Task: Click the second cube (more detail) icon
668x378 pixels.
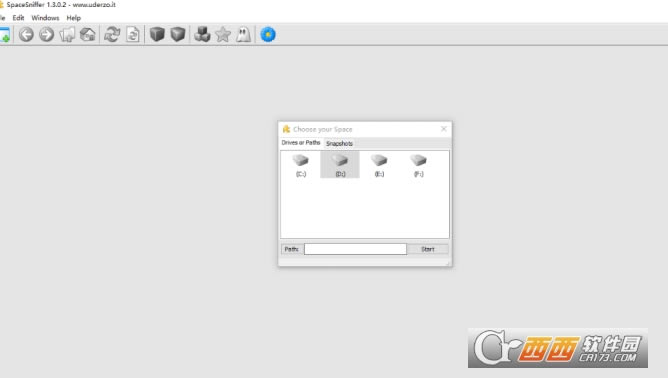Action: click(178, 34)
